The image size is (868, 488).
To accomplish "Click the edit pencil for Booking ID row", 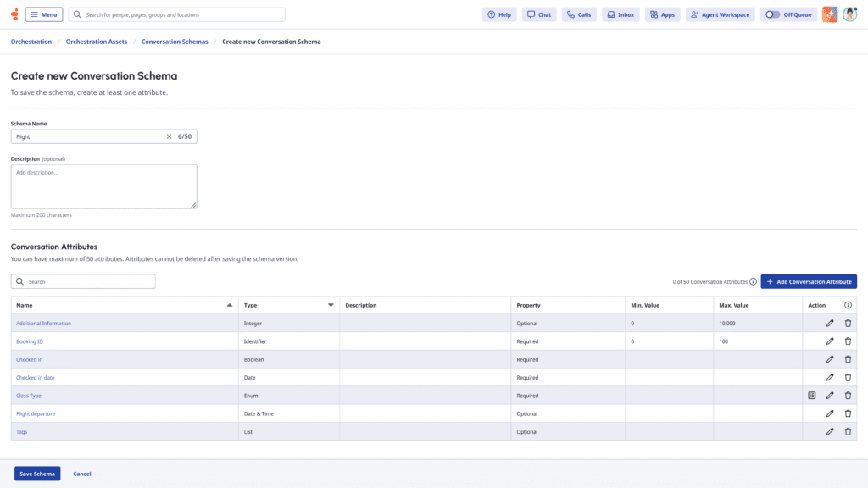I will coord(830,341).
